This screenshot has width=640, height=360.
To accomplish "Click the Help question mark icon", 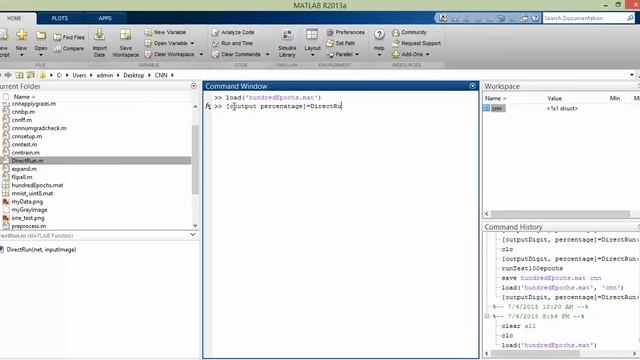I will tap(379, 35).
